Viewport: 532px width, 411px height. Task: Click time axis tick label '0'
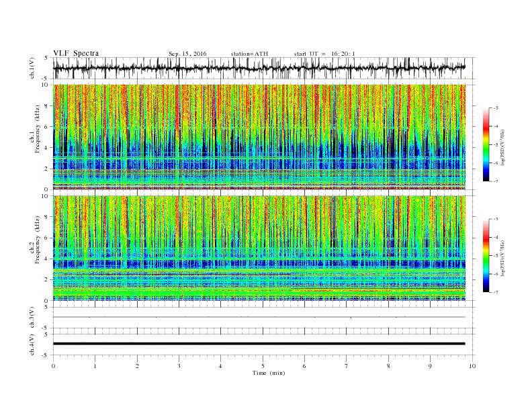point(53,366)
